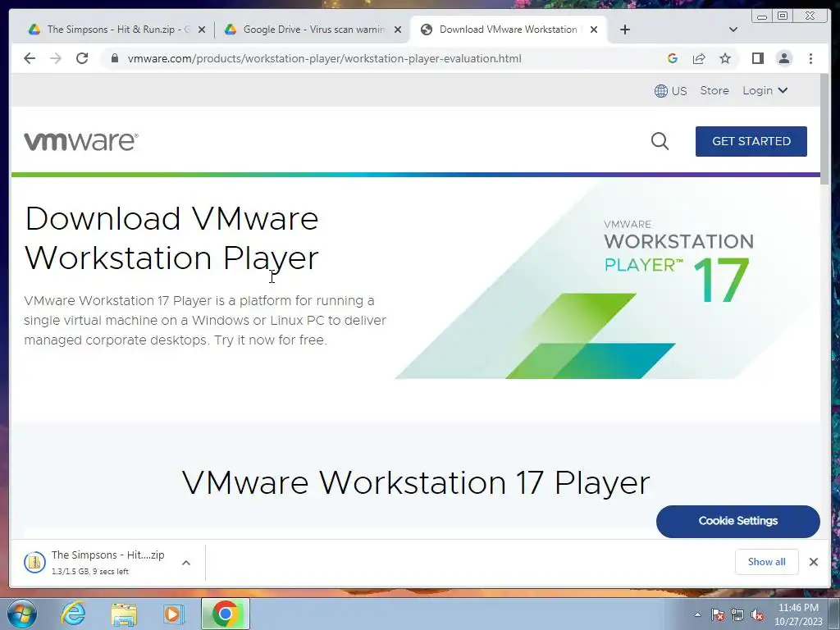Open the Google icon in address bar
This screenshot has width=840, height=630.
673,58
